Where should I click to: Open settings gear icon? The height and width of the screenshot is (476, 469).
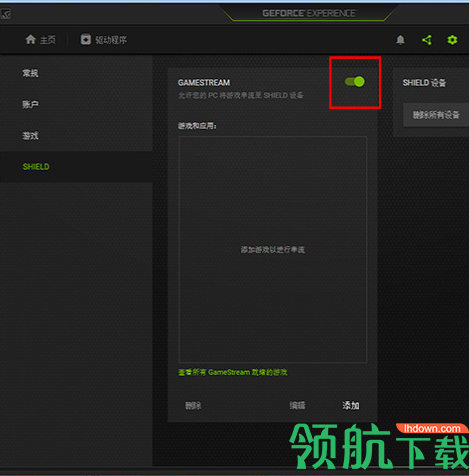click(452, 40)
